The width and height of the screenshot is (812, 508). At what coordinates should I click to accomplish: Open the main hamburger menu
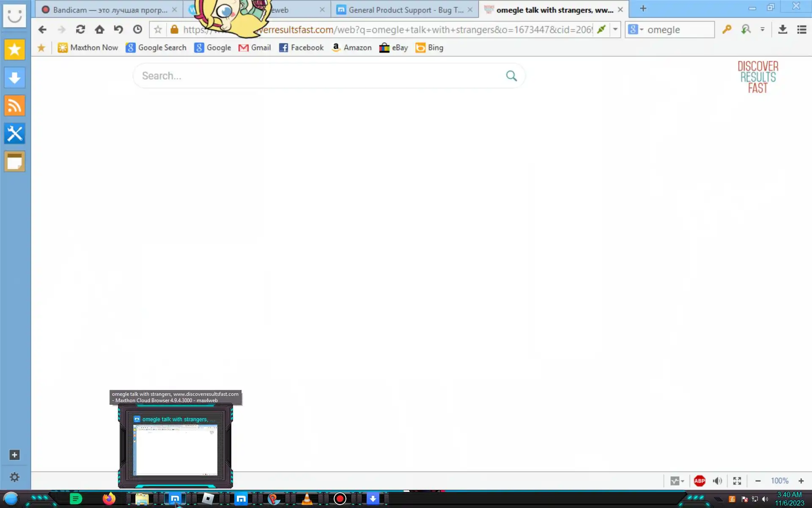pos(801,30)
